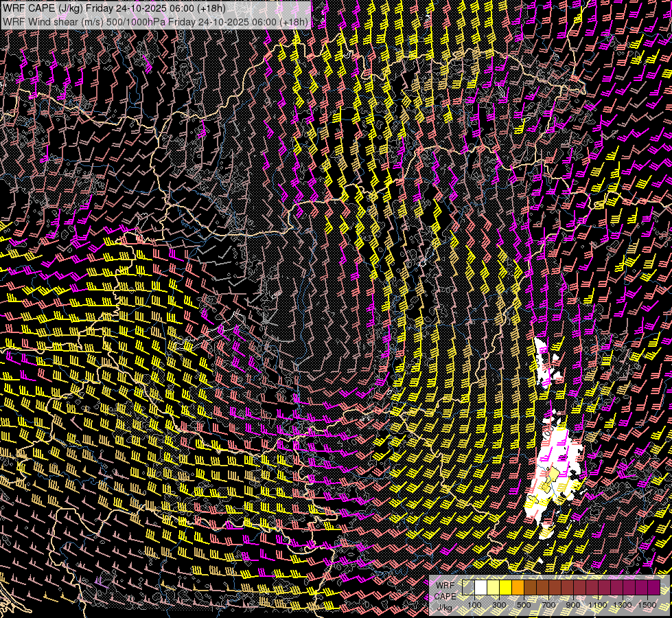Select the pale yellow CAPE legend swatch
Screen dimensions: 672x618
click(494, 587)
